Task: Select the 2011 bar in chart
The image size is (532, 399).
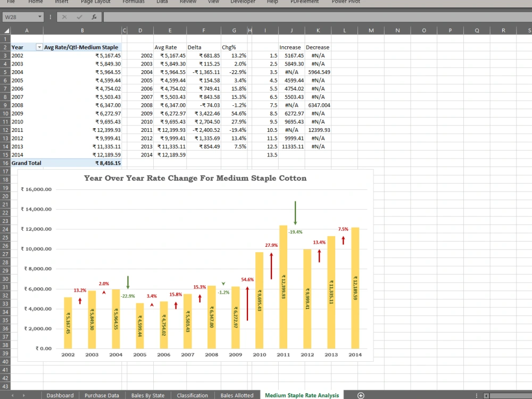Action: pyautogui.click(x=283, y=287)
